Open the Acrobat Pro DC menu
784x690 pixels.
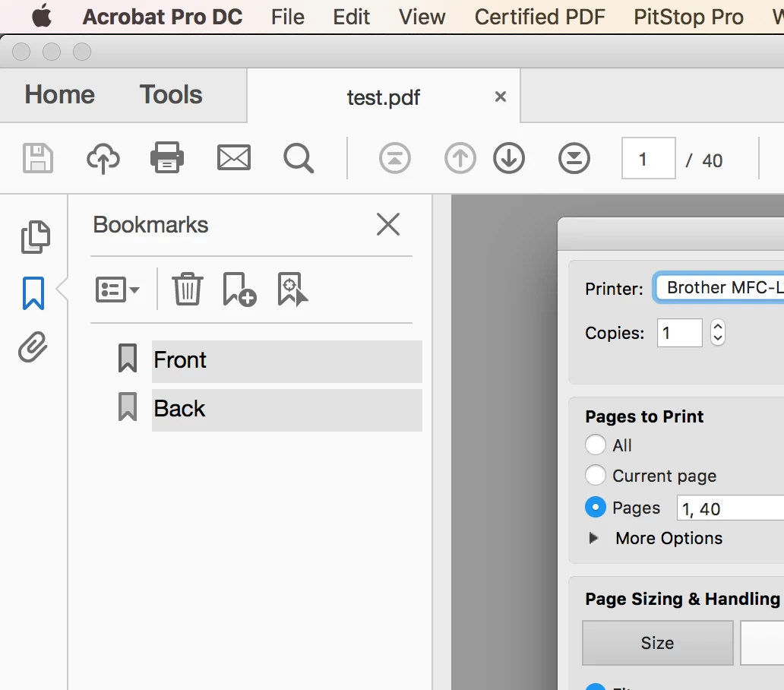[163, 17]
